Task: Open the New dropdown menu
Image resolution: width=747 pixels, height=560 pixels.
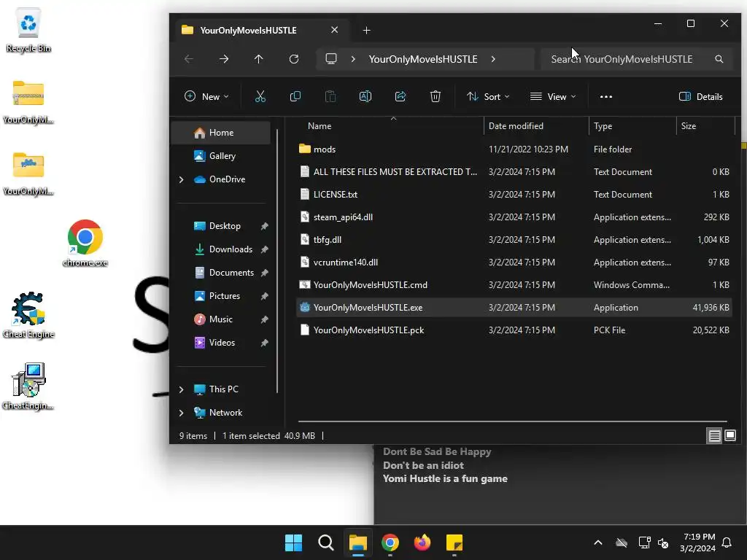Action: (206, 97)
